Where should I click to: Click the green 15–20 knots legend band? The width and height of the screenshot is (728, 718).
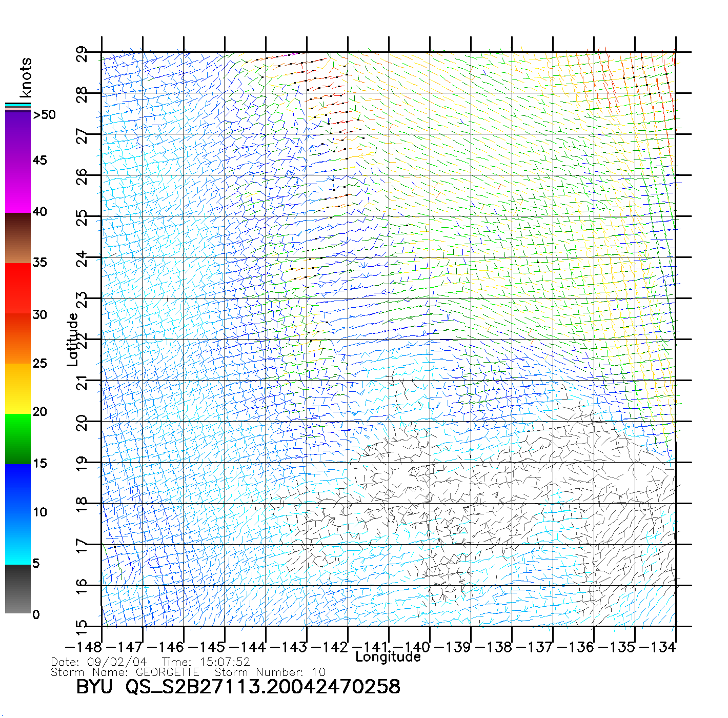[x=18, y=438]
